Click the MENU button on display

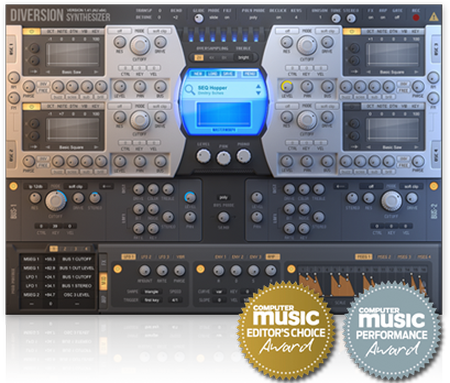(x=249, y=74)
